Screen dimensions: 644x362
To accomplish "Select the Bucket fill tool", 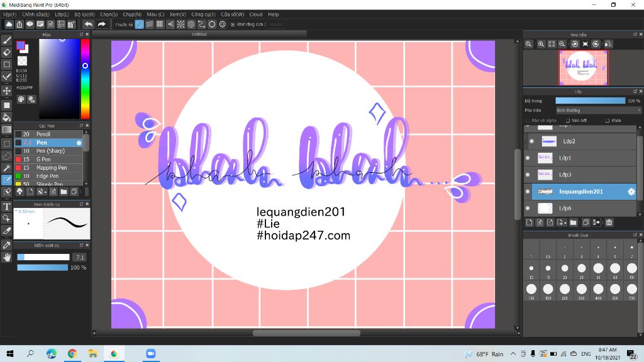I will coord(6,118).
